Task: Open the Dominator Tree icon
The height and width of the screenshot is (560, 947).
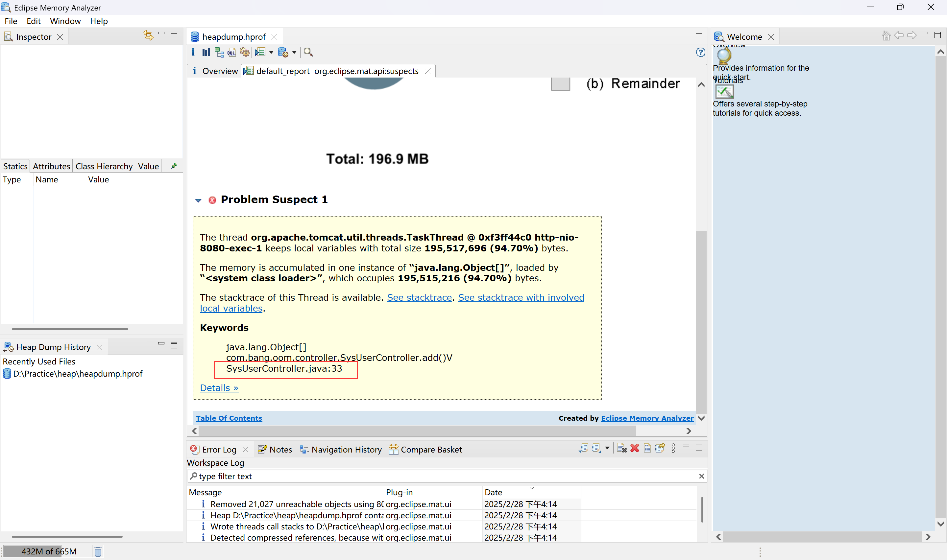Action: point(219,52)
